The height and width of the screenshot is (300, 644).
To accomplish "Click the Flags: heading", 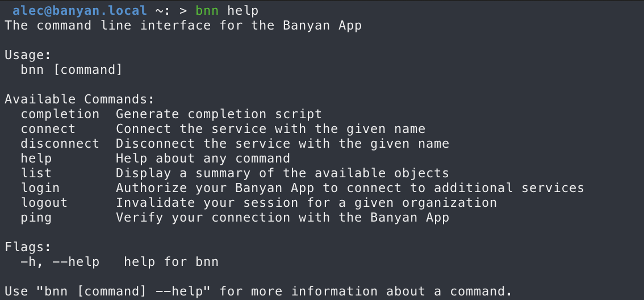I will click(28, 247).
